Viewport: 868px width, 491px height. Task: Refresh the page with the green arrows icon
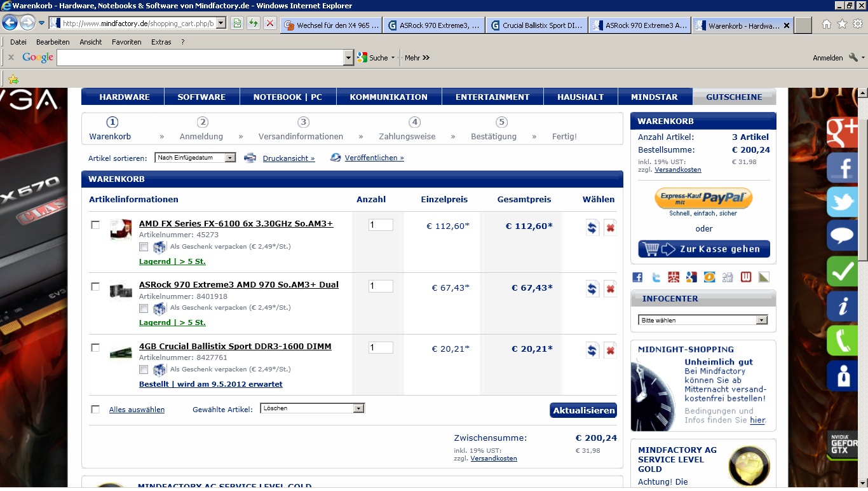coord(254,24)
